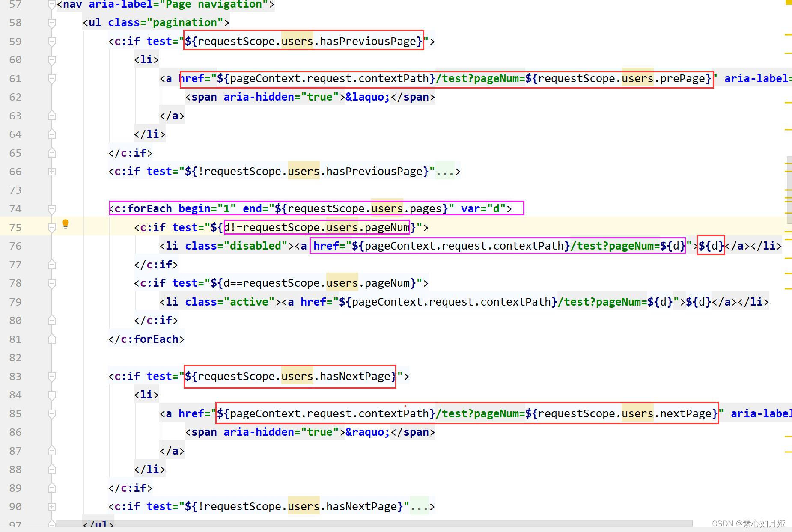Click the fold end marker on line 64
This screenshot has width=792, height=532.
pyautogui.click(x=52, y=134)
